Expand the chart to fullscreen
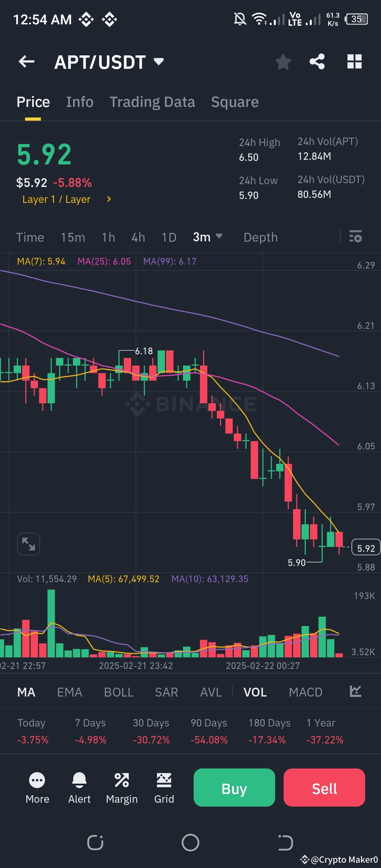Viewport: 381px width, 868px height. coord(28,544)
